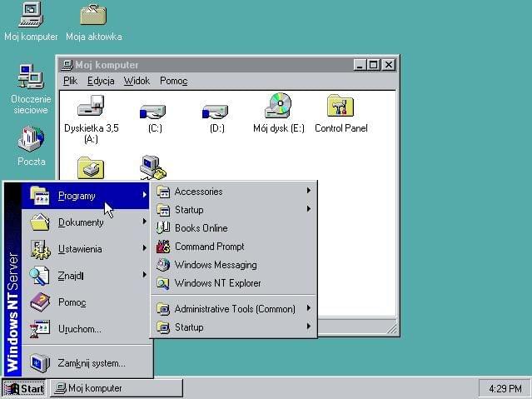Open the (C:) drive icon

[153, 109]
